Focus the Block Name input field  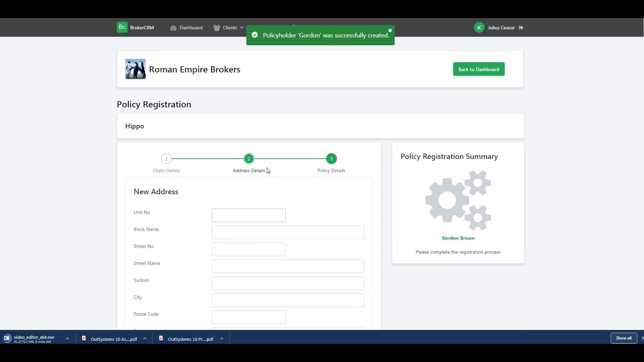[288, 232]
